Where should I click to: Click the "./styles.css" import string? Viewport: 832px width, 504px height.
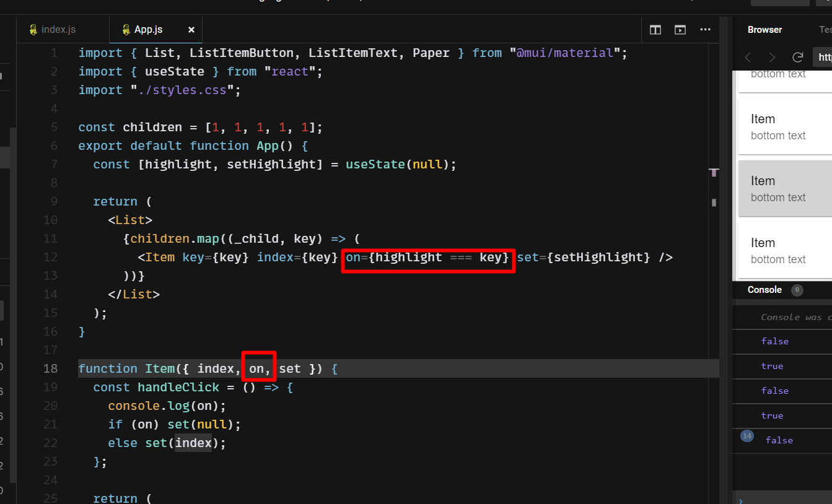[x=182, y=90]
